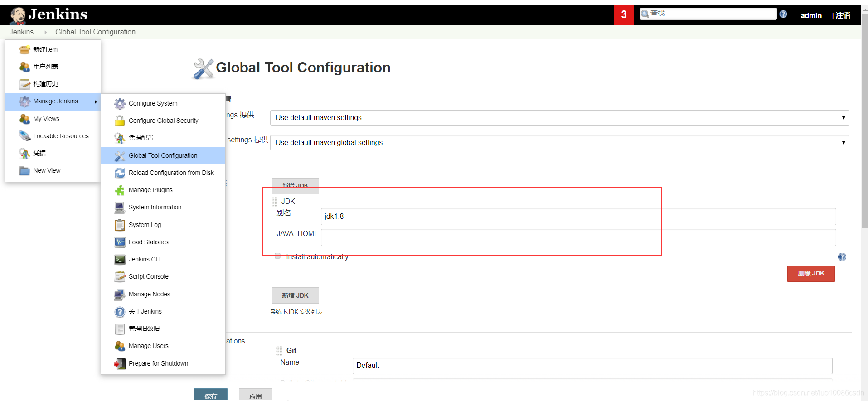Click the 用户列表 people icon
The width and height of the screenshot is (868, 401).
24,67
